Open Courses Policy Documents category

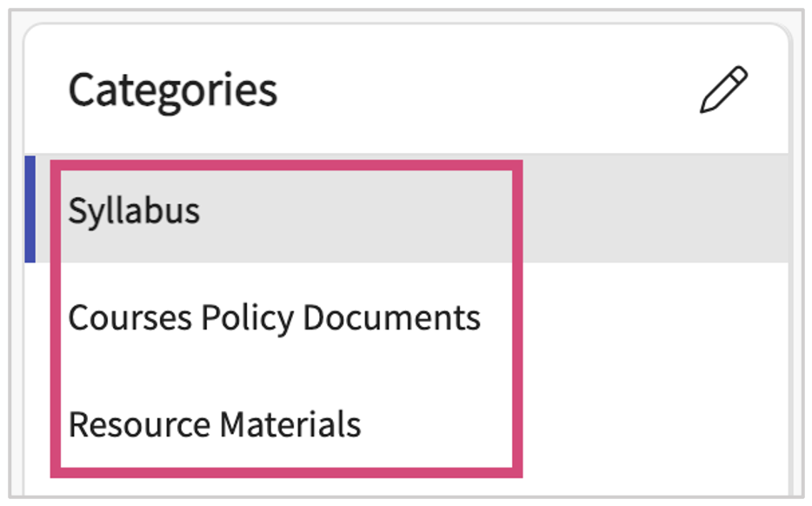click(x=274, y=318)
